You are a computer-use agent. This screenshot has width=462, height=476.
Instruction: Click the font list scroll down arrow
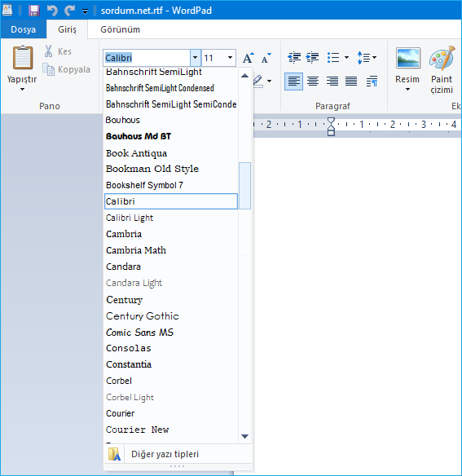pyautogui.click(x=244, y=436)
